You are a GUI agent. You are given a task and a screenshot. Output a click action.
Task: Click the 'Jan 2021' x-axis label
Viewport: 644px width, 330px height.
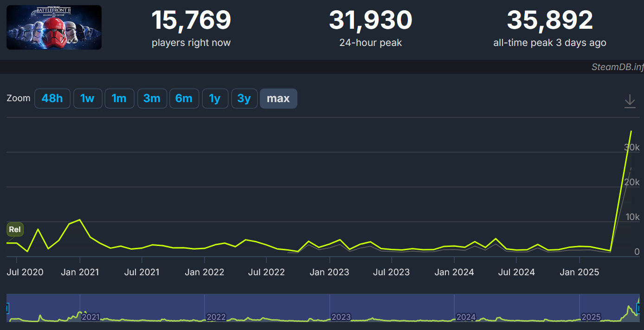80,272
